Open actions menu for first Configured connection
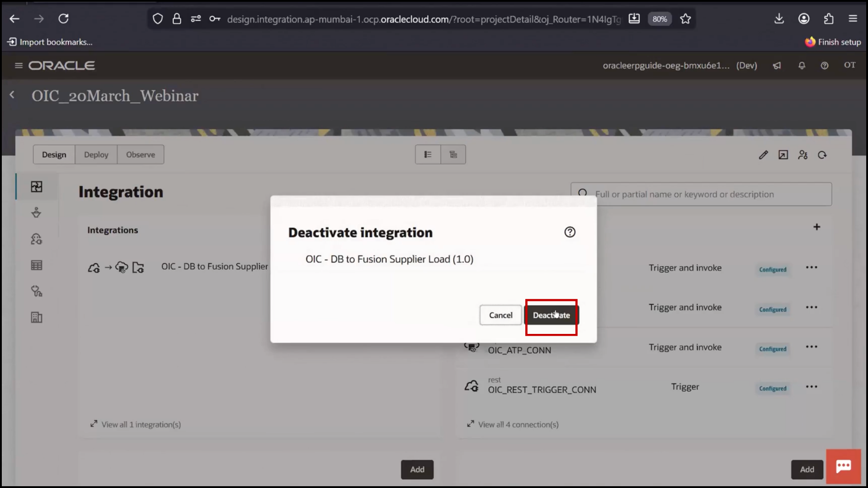The image size is (868, 488). [811, 267]
